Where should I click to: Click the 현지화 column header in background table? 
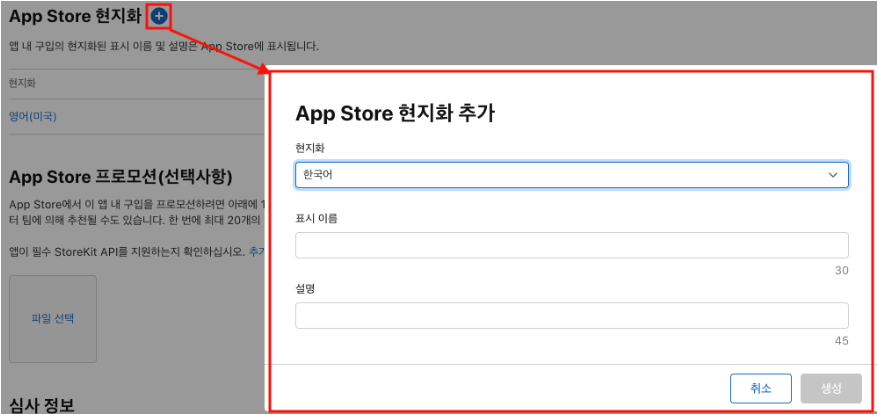click(x=22, y=83)
